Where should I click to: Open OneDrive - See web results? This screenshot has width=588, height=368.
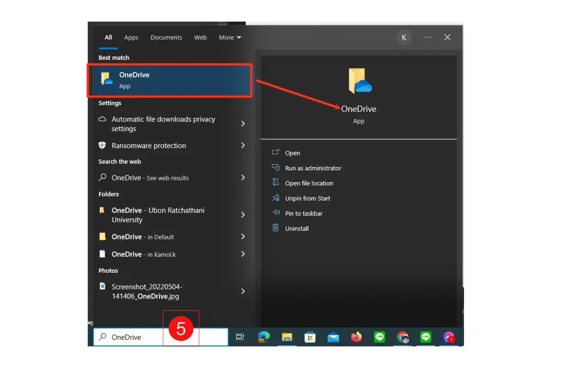(150, 178)
